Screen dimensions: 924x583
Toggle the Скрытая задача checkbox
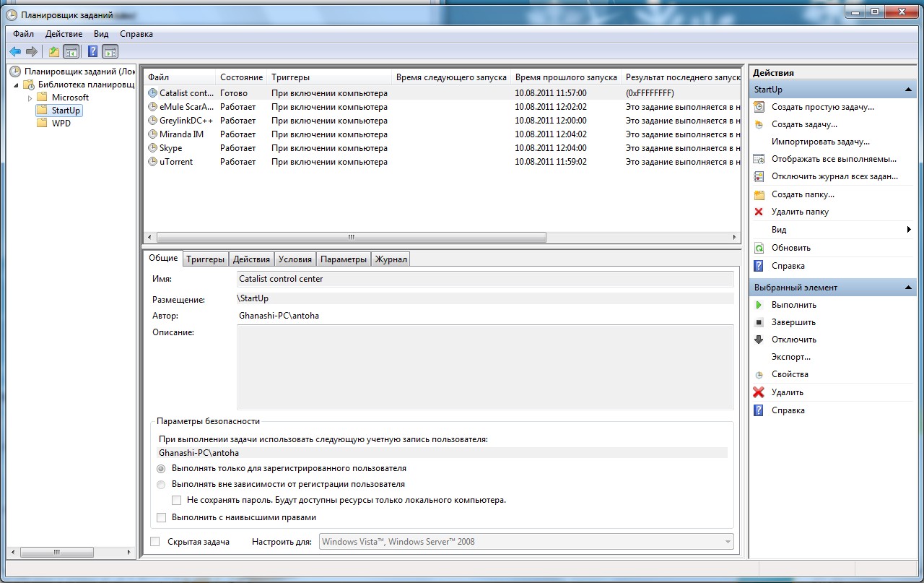click(154, 542)
